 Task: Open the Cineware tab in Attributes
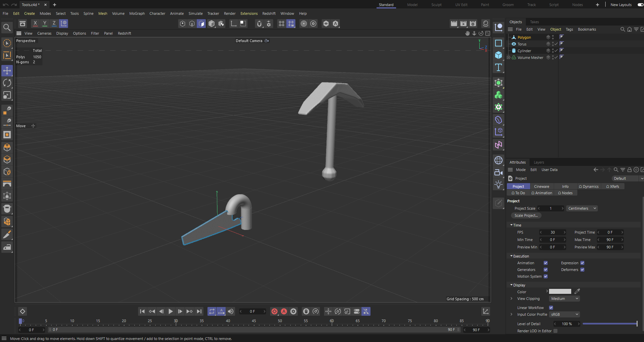point(542,186)
